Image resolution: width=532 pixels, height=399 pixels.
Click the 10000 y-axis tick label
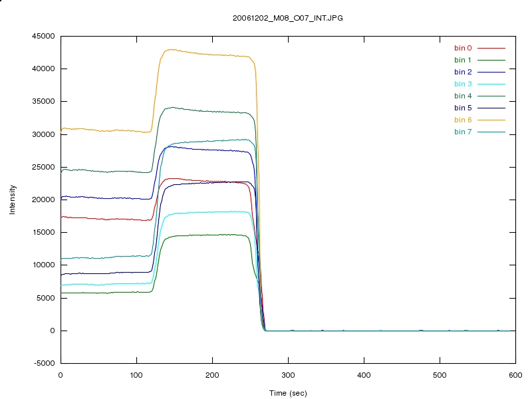tap(43, 265)
